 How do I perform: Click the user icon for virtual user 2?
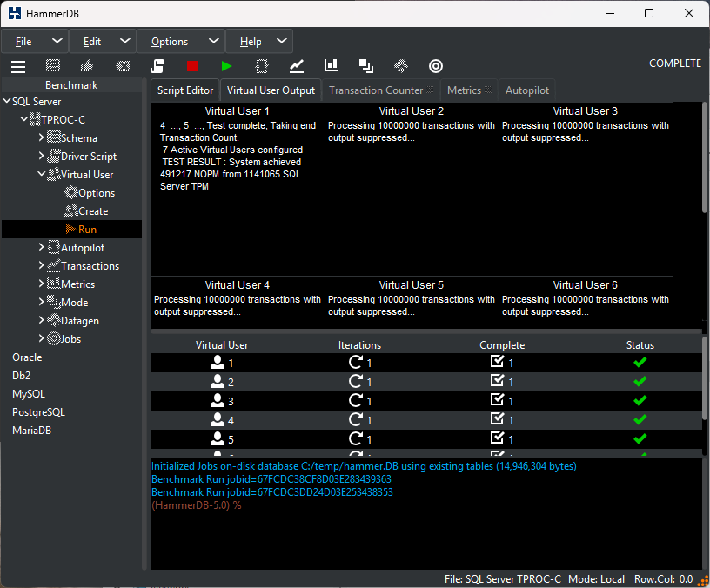[218, 382]
